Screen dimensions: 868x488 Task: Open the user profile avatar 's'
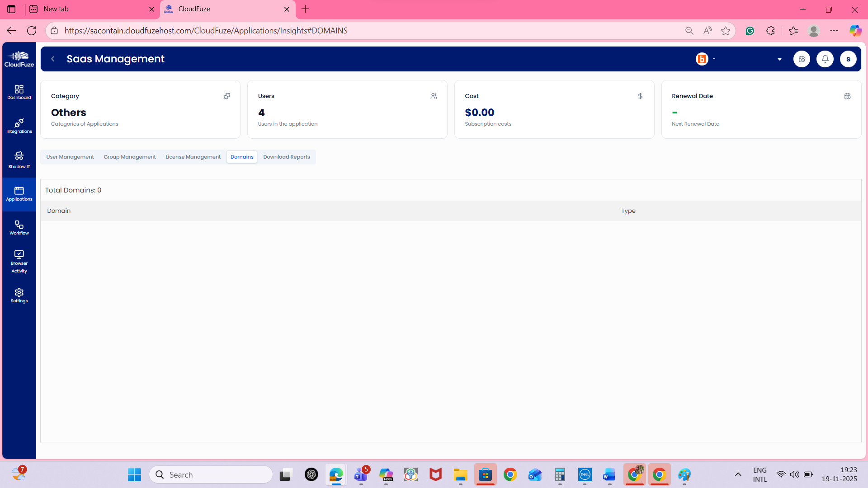[x=848, y=59]
